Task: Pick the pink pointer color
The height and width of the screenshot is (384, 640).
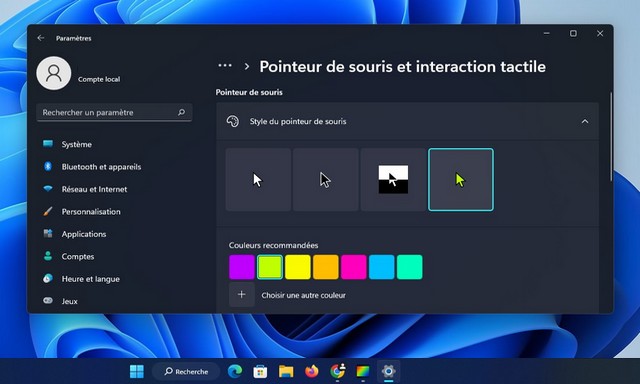Action: tap(353, 267)
